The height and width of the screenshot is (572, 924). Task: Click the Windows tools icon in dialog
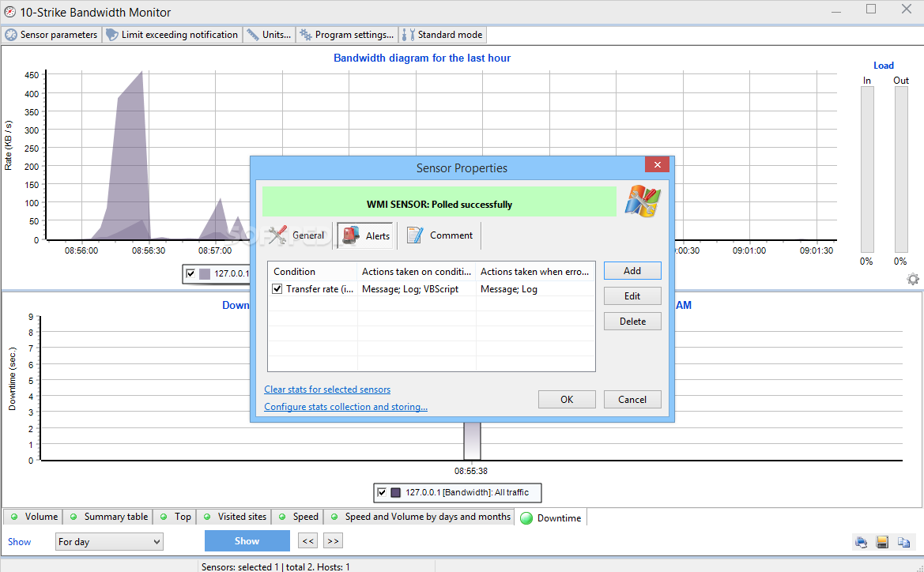643,201
